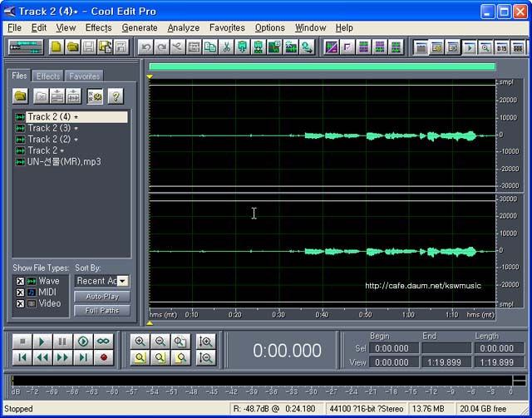Click the toolbar play-arrow window icon
Viewport: 532px width, 418px height.
tap(470, 47)
